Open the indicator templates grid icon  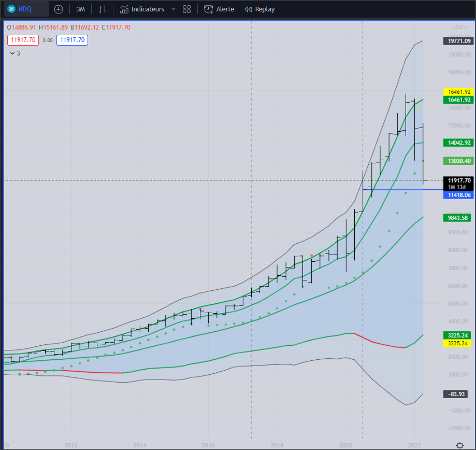tap(186, 9)
